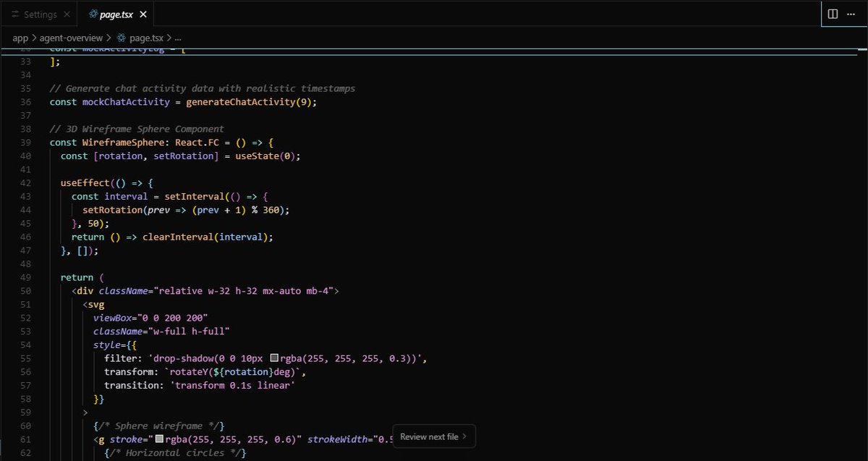Click the 'mockChatActivity' variable name
Screen dimensions: 868x461
126,102
